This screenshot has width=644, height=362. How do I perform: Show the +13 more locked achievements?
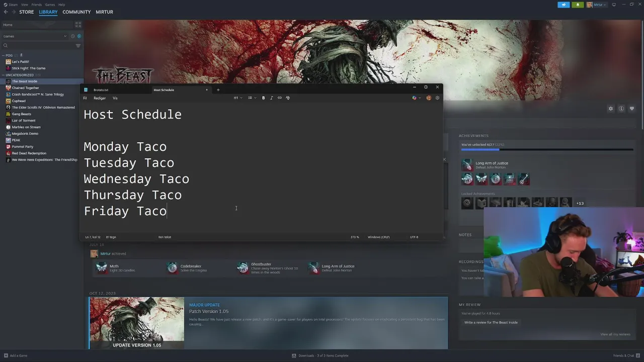pos(580,204)
